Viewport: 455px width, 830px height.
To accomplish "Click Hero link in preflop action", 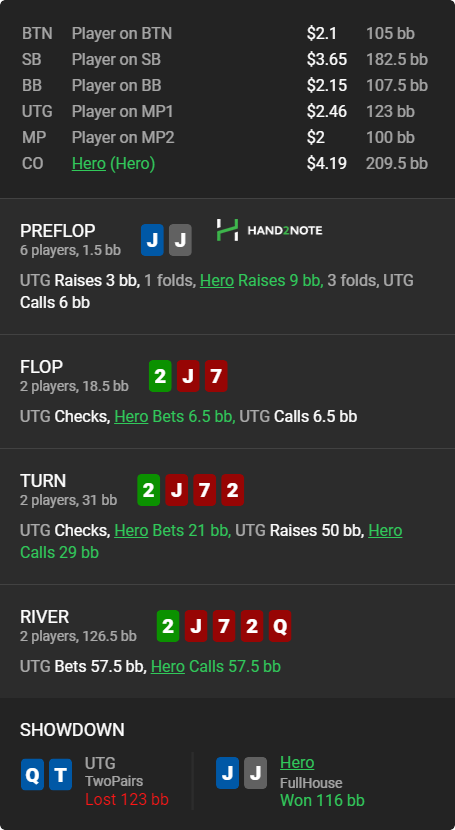I will (x=217, y=280).
